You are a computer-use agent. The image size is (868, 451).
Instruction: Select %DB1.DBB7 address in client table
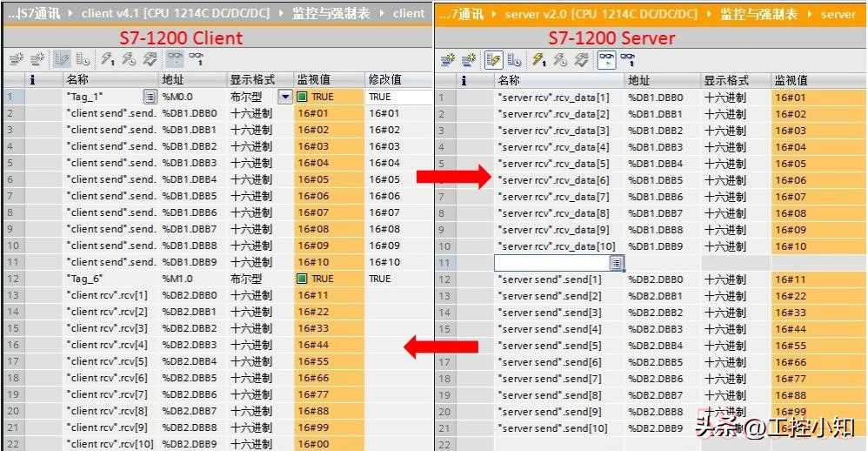pos(193,229)
